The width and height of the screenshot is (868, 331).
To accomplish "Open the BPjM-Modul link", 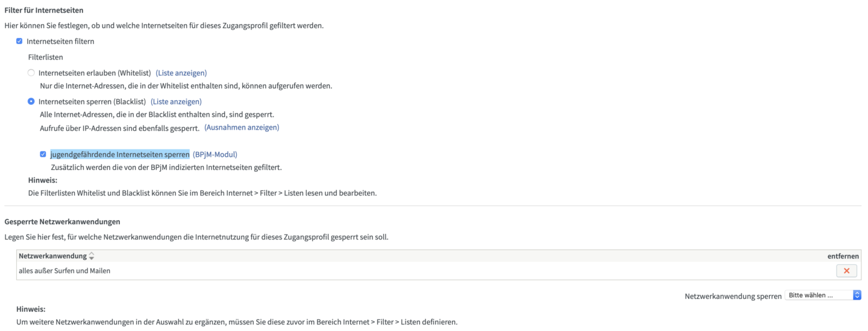I will click(x=215, y=154).
